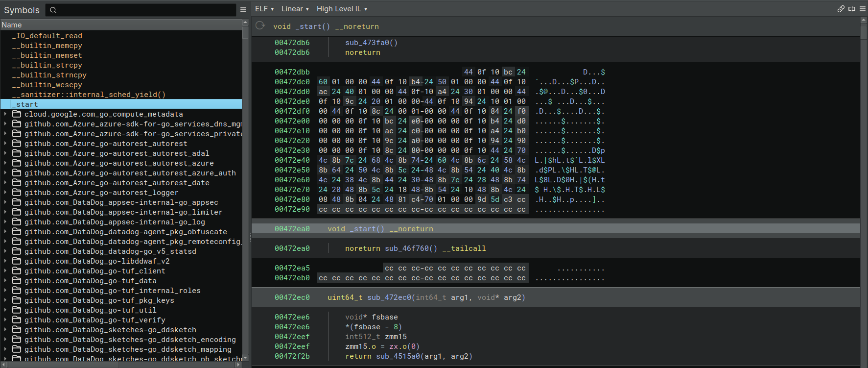Click the github.com_DataDog_go-tuf_client folder icon
Screen dimensions: 868x368
(17, 271)
